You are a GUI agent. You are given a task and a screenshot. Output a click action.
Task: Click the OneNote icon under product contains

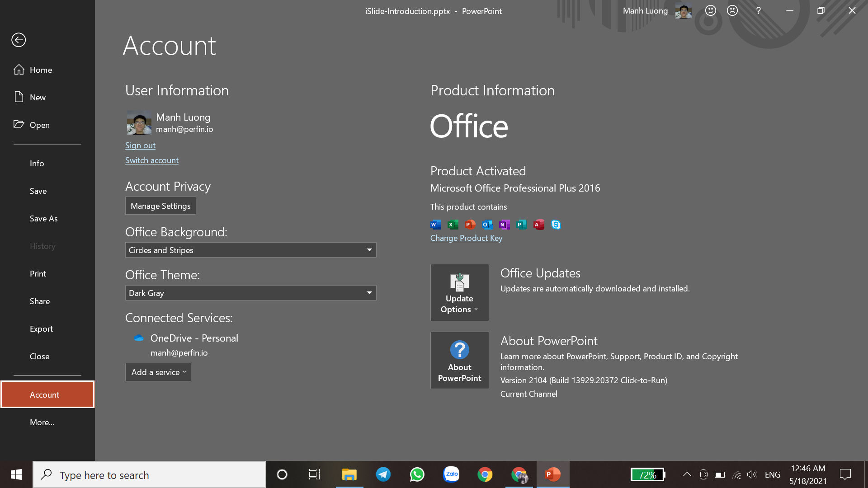505,225
